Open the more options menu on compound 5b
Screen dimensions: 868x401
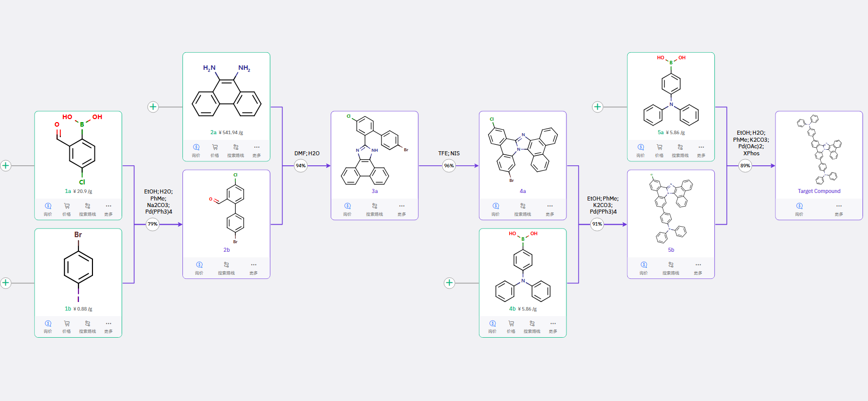(x=698, y=265)
